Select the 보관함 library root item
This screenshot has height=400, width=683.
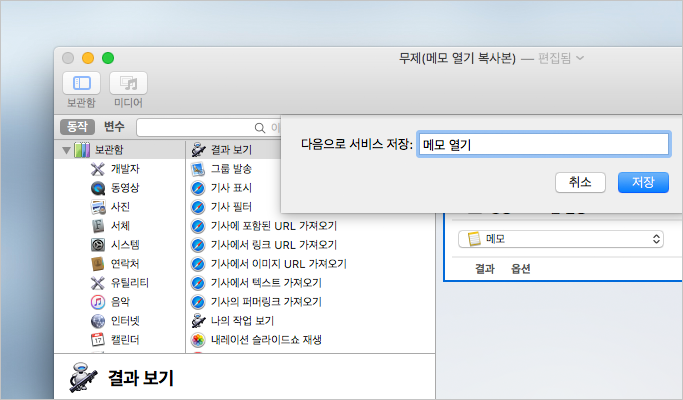tap(119, 150)
